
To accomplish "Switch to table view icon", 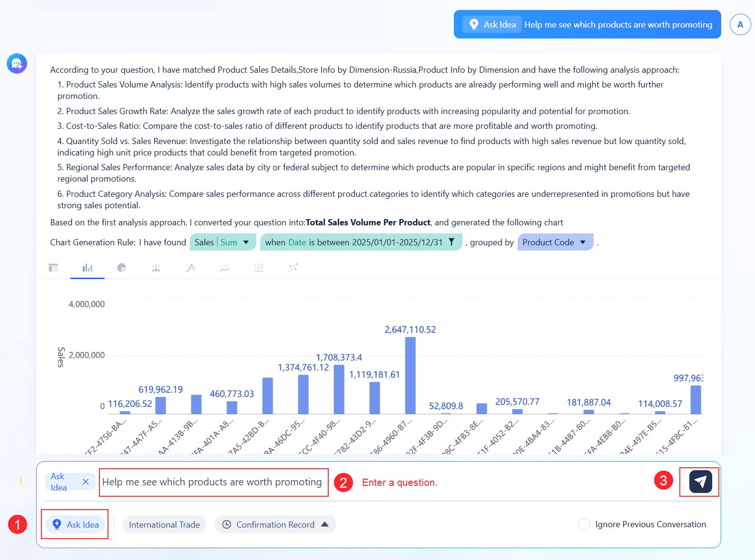I will [53, 268].
